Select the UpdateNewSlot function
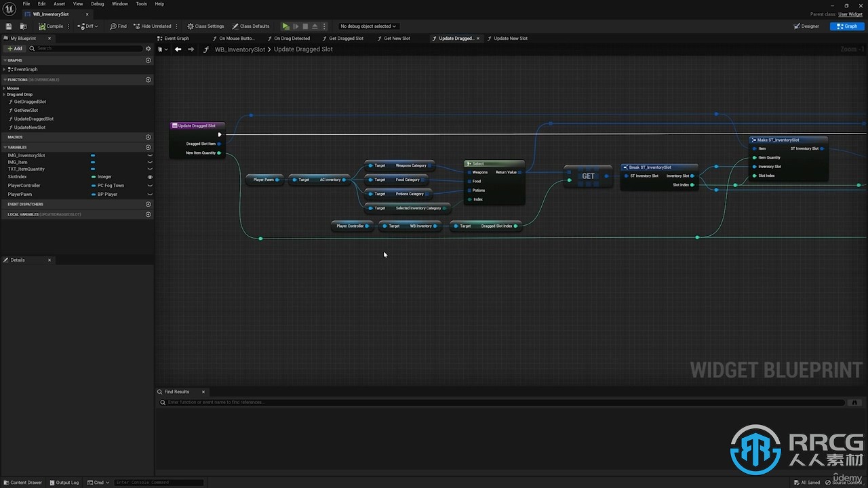Screen dimensions: 868x488 coord(29,127)
